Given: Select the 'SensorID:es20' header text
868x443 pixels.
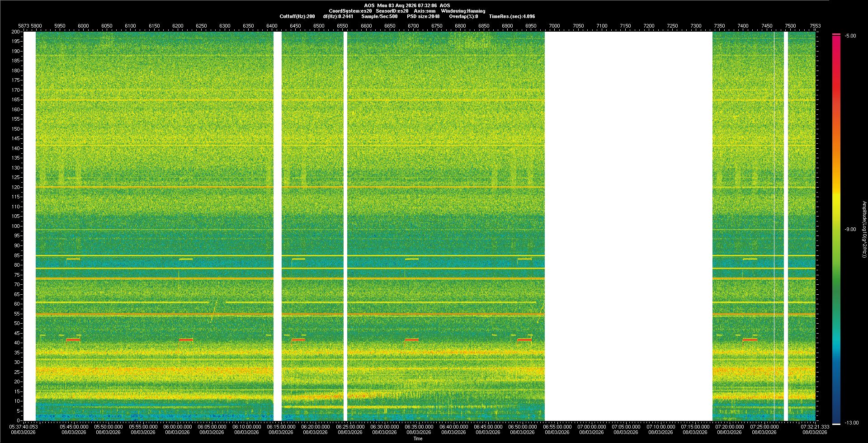Looking at the screenshot, I should [392, 11].
